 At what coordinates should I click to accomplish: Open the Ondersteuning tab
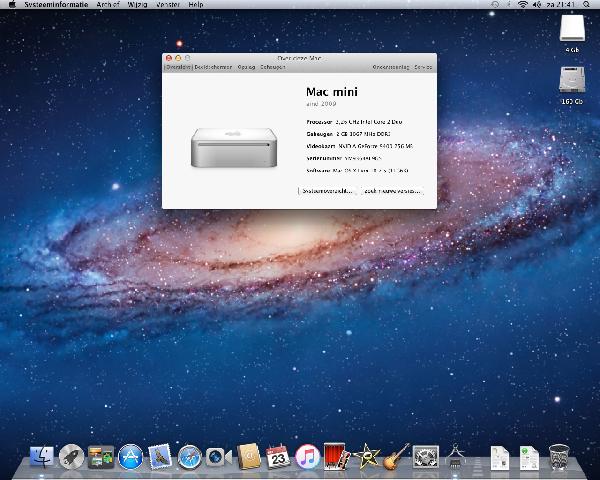tap(391, 67)
